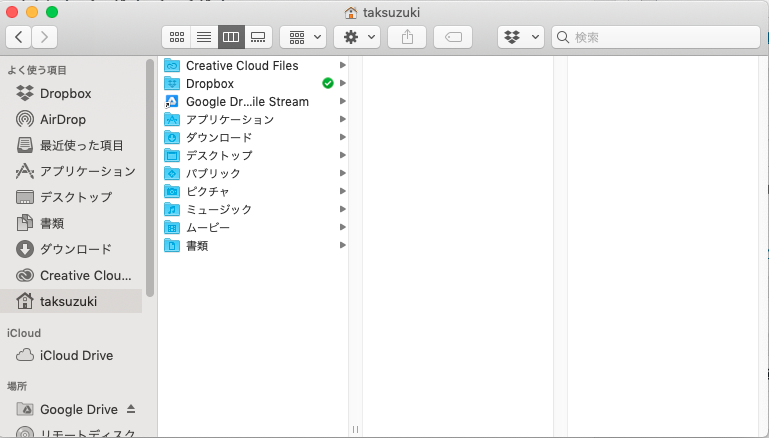Select gallery view button in toolbar
Viewport: 769px width, 438px height.
tap(258, 37)
